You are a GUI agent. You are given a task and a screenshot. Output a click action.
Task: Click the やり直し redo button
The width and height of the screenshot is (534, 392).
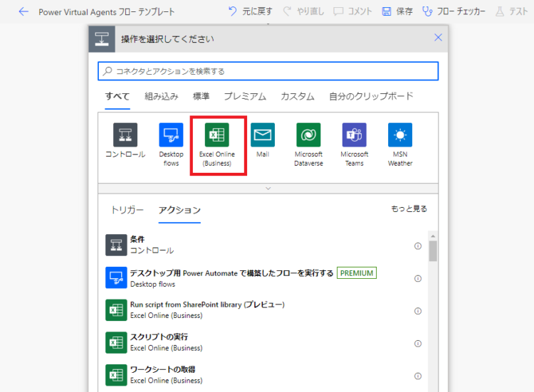[x=303, y=11]
